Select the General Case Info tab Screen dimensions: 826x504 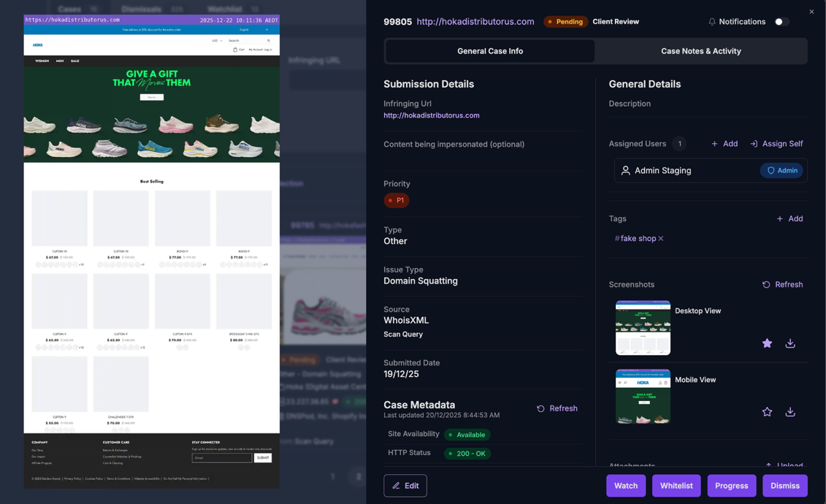(490, 51)
